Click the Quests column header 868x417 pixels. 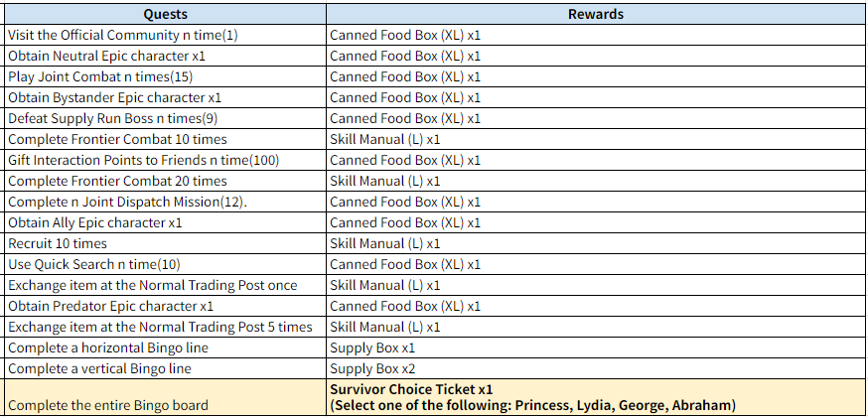164,14
